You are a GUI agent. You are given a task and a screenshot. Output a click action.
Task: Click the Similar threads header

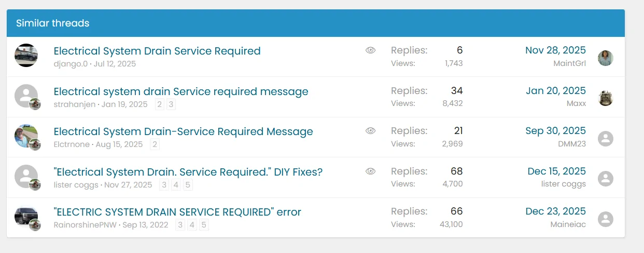point(53,23)
